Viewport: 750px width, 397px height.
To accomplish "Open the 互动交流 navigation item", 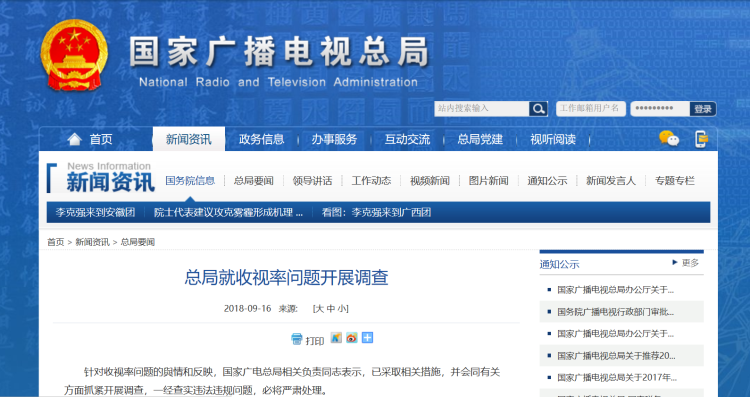I will [408, 139].
